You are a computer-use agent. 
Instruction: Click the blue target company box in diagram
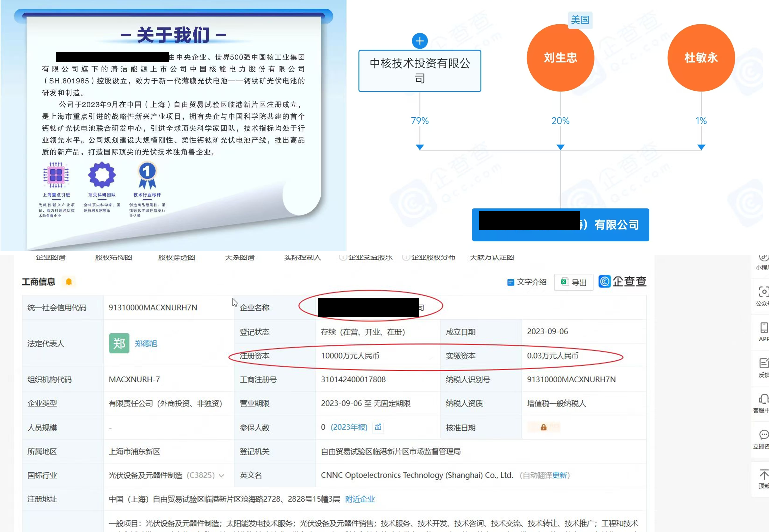pyautogui.click(x=560, y=225)
